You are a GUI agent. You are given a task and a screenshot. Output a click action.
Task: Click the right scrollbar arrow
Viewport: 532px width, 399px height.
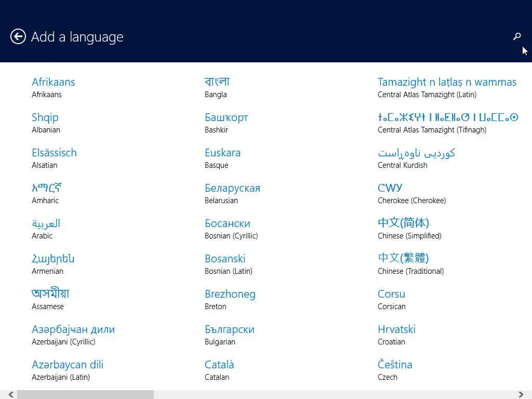pyautogui.click(x=521, y=394)
